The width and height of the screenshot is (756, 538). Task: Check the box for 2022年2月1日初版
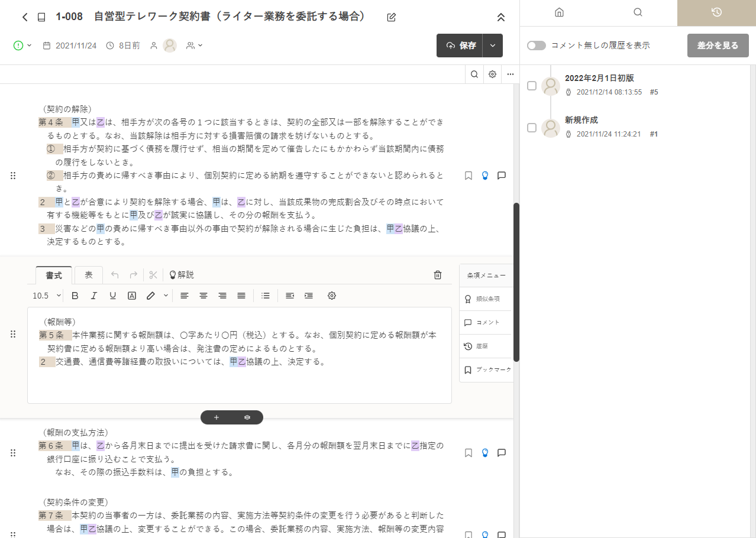(532, 86)
